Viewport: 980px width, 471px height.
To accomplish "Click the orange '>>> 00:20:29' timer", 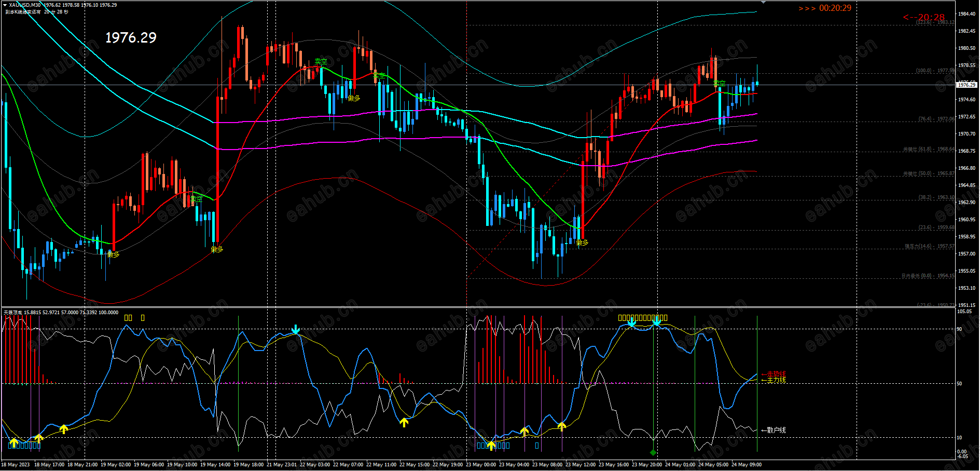I will click(825, 8).
